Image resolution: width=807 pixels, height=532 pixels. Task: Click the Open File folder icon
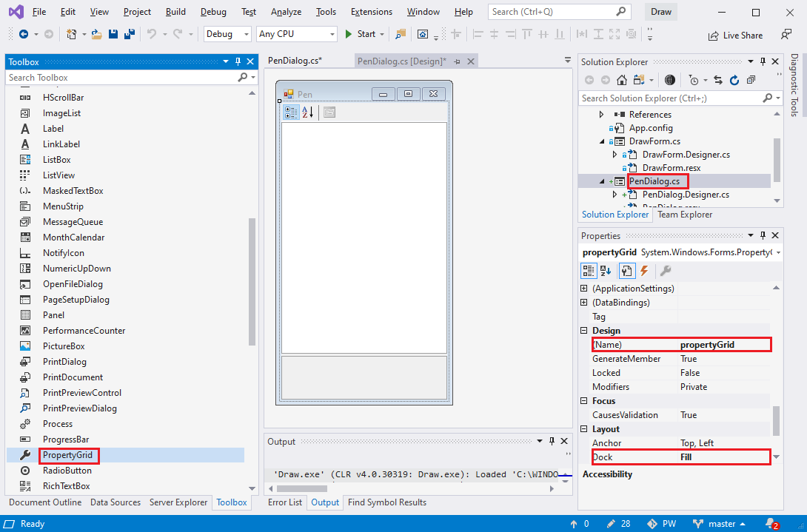tap(96, 34)
